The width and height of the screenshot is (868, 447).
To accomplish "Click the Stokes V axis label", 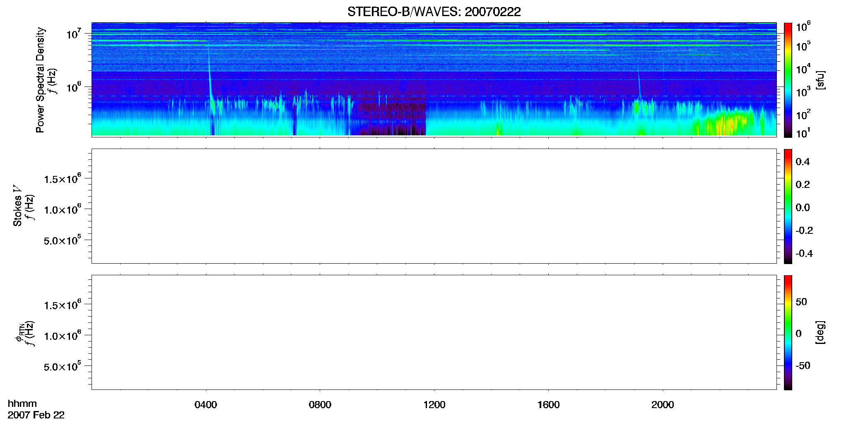I will tap(17, 206).
